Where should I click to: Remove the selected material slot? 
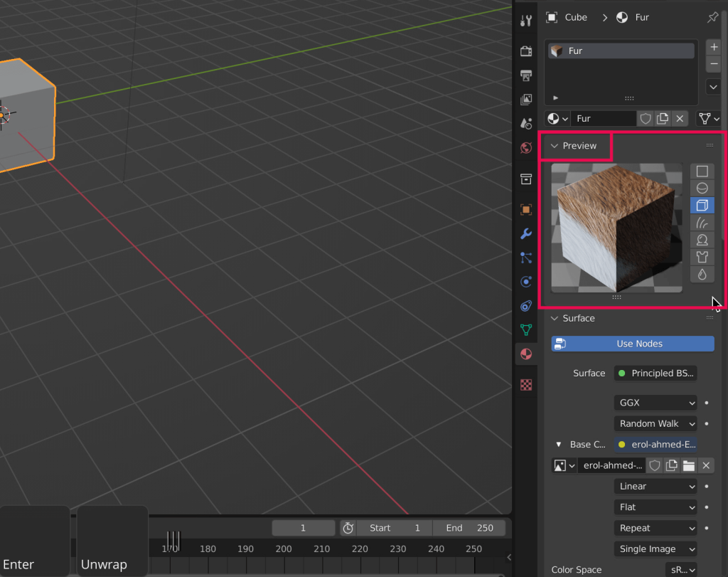point(714,63)
